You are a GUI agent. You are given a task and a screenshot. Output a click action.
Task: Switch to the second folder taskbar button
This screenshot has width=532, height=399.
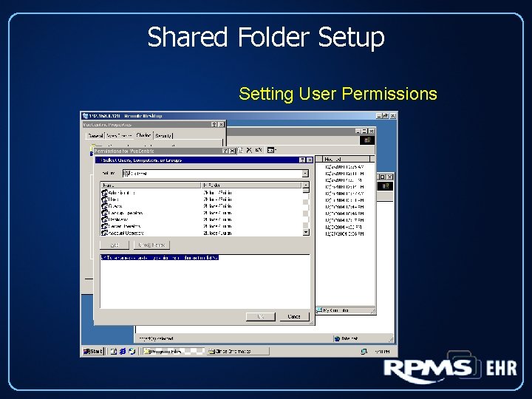point(238,351)
